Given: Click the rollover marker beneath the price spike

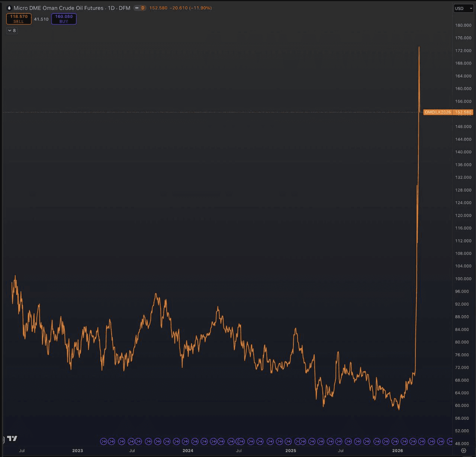Looking at the screenshot, I should pos(422,442).
